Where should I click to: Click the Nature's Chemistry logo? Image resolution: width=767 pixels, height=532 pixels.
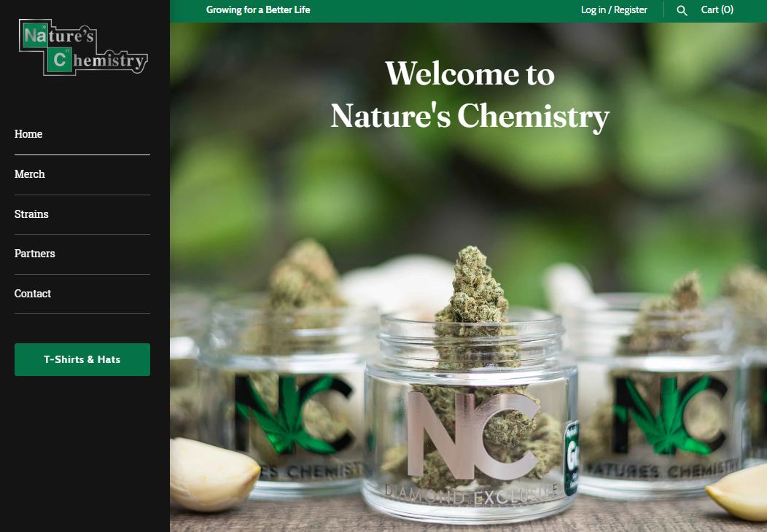(83, 47)
